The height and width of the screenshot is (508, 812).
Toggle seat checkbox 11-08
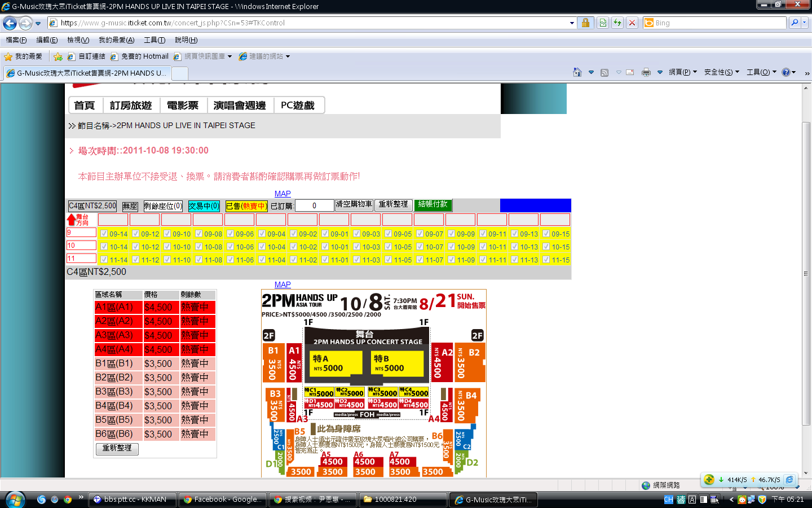(198, 260)
